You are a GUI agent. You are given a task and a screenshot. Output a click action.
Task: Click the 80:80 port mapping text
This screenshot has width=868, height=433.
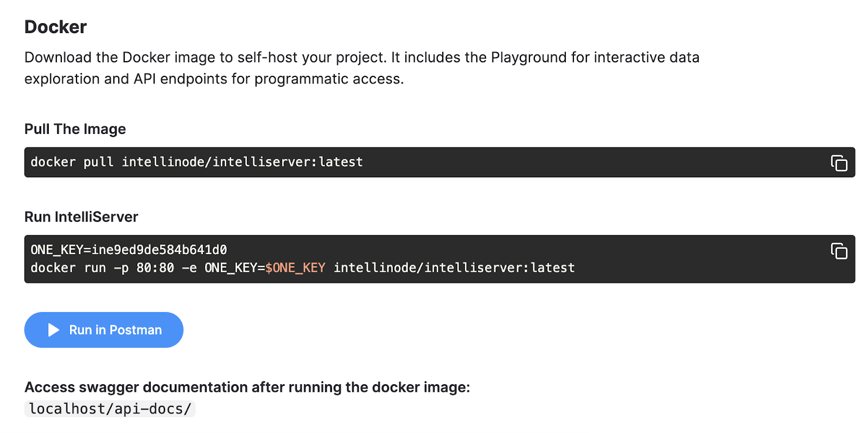(155, 268)
